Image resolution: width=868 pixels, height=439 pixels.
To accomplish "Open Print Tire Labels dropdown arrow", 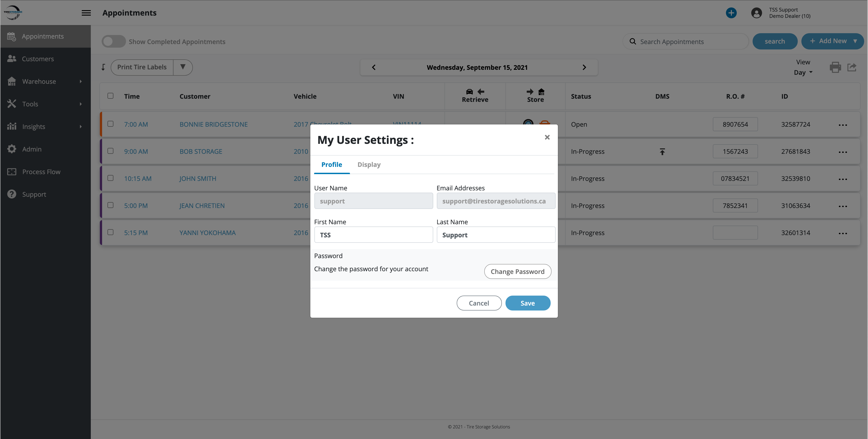I will [x=183, y=67].
